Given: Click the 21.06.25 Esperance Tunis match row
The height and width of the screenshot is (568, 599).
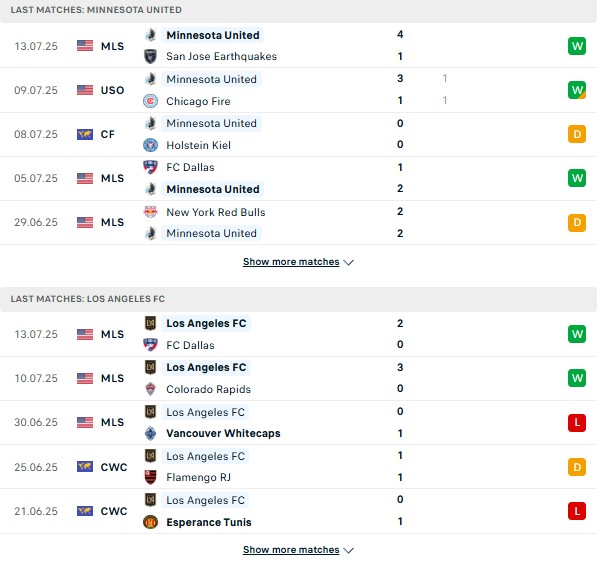Looking at the screenshot, I should tap(298, 511).
